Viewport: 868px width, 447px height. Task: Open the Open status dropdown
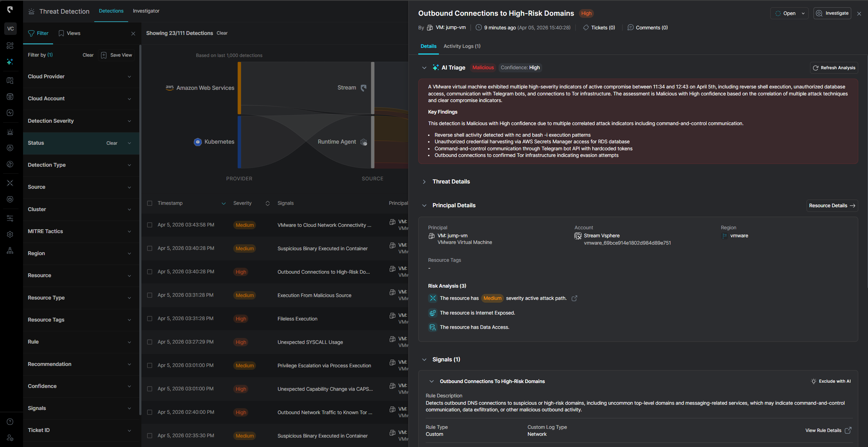[789, 13]
